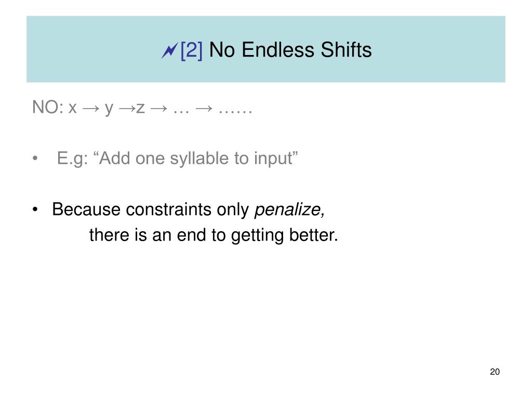This screenshot has height=399, width=532.
Task: Select the title text No Endless Shifts
Action: point(290,50)
